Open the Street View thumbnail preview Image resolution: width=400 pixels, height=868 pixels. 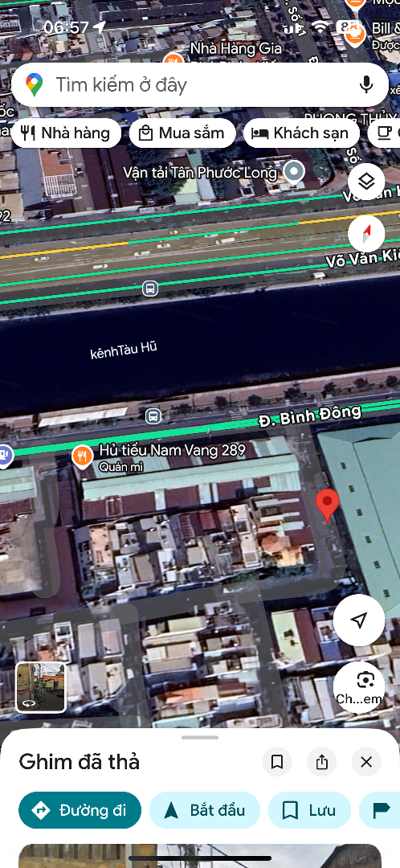pyautogui.click(x=41, y=687)
